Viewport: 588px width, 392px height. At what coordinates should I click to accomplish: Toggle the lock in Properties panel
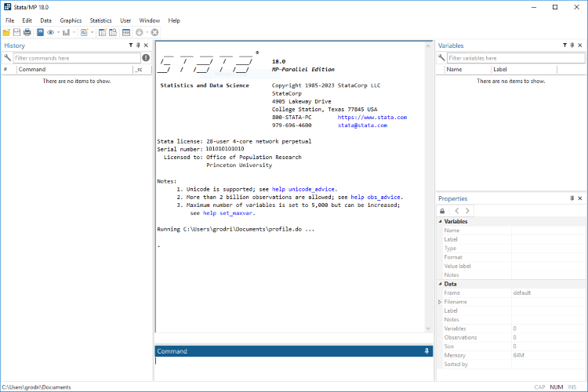coord(442,211)
